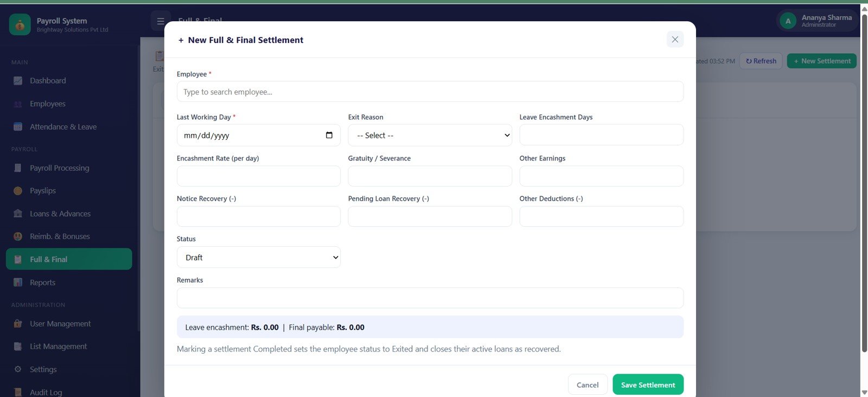Open User Management page

(69, 324)
